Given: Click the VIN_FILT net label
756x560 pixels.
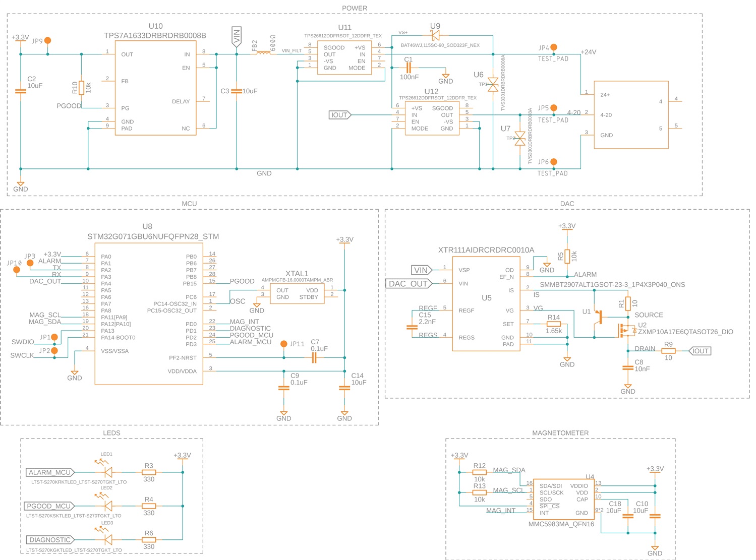Looking at the screenshot, I should click(x=292, y=50).
